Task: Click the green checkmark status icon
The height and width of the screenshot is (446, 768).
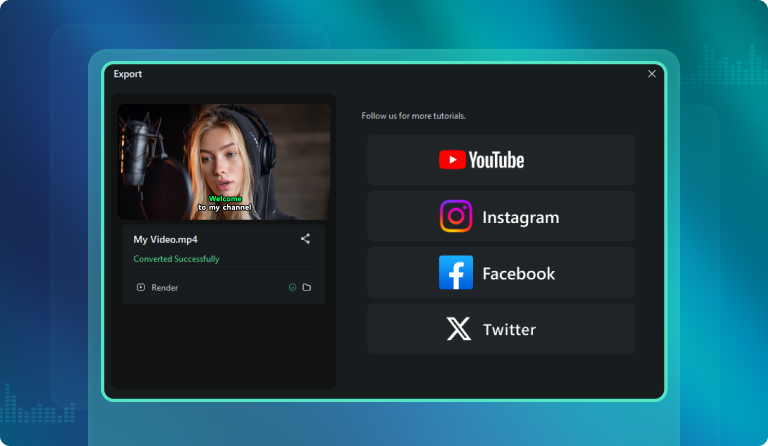Action: (292, 287)
